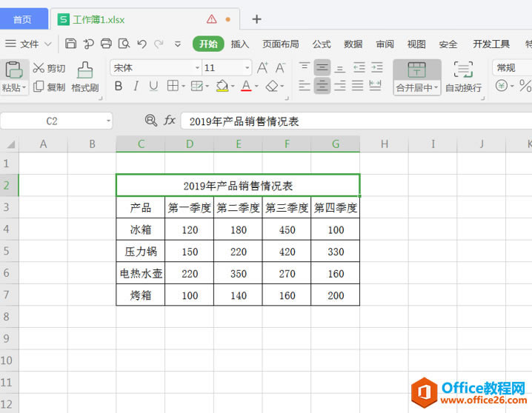Image resolution: width=532 pixels, height=413 pixels.
Task: Switch to the 数据 tab
Action: 353,44
